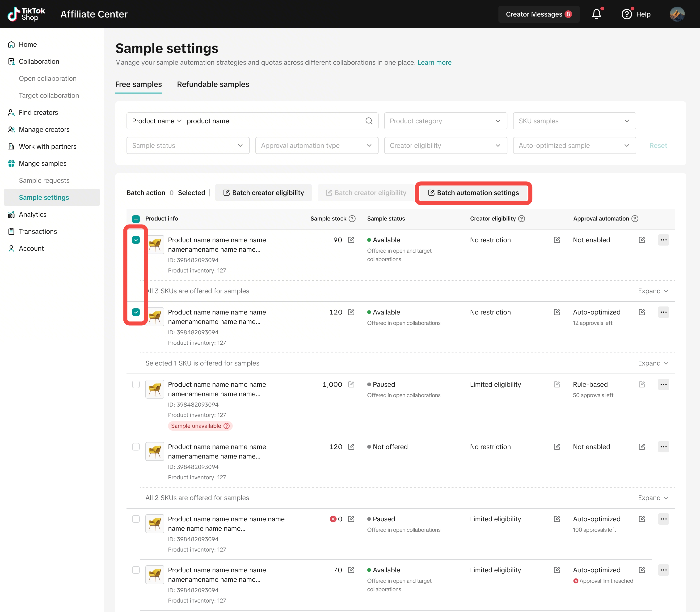Image resolution: width=700 pixels, height=612 pixels.
Task: Expand the 'Selected 1 SKU is offered' row
Action: point(653,363)
